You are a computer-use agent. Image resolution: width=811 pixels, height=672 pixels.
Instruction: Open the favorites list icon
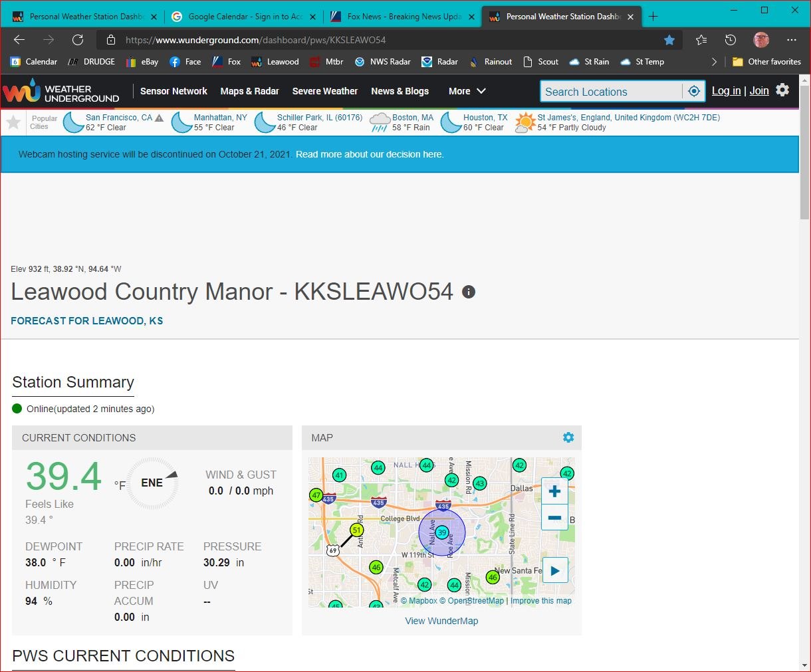[701, 40]
